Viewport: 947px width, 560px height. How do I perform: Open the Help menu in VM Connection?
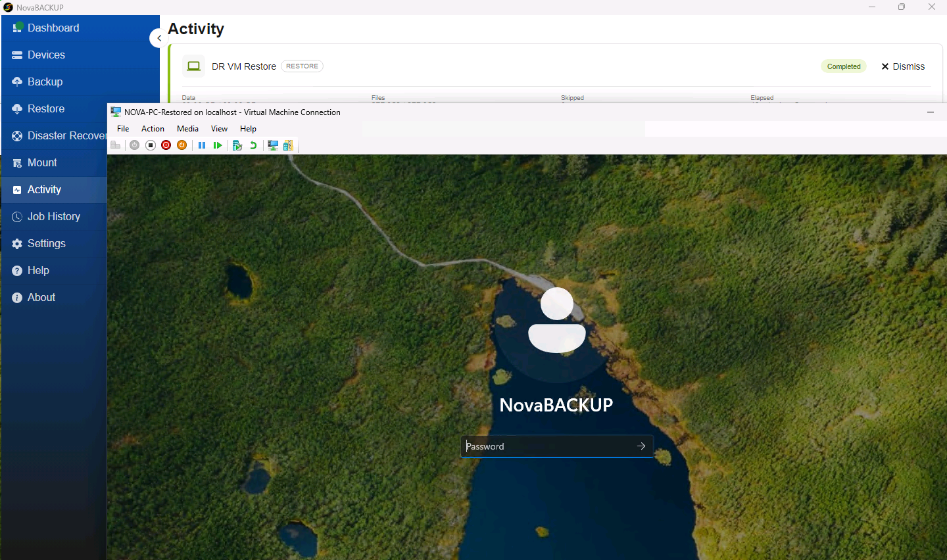point(248,129)
